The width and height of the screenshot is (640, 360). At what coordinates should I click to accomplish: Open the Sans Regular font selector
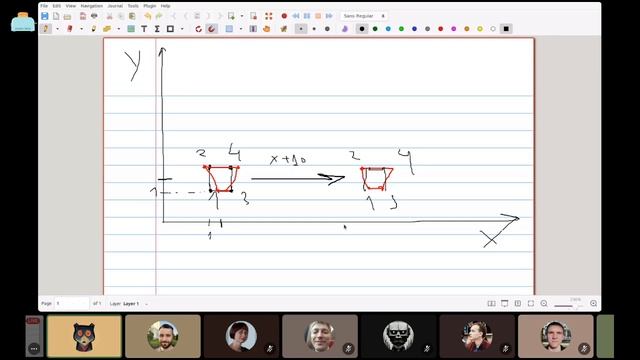[364, 16]
